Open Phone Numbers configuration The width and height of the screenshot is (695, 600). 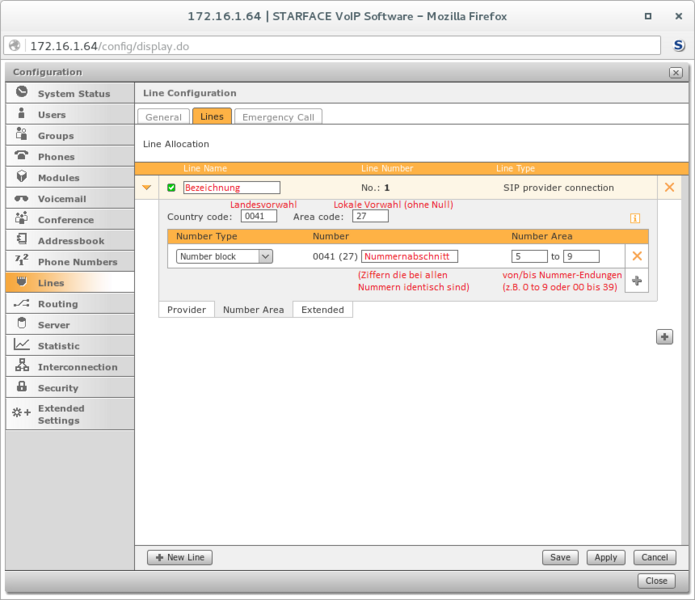point(70,262)
